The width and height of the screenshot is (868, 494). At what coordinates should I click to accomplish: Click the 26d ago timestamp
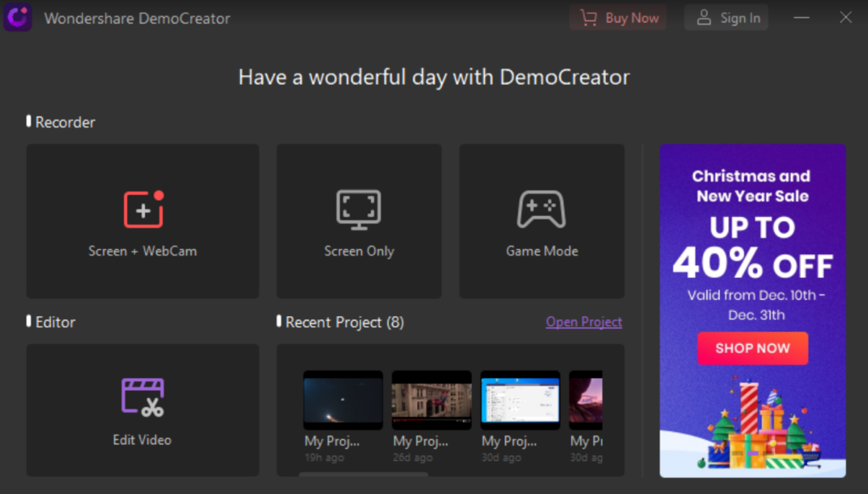pyautogui.click(x=413, y=458)
